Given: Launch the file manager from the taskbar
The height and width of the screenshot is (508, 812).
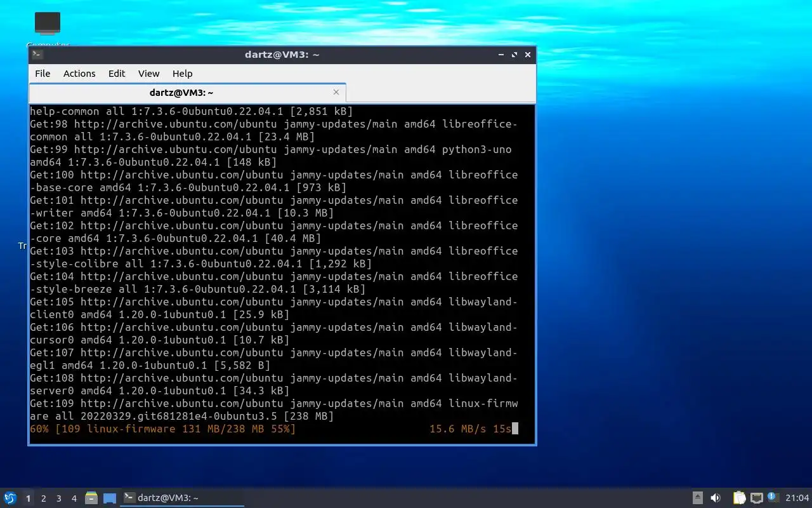Looking at the screenshot, I should 91,498.
